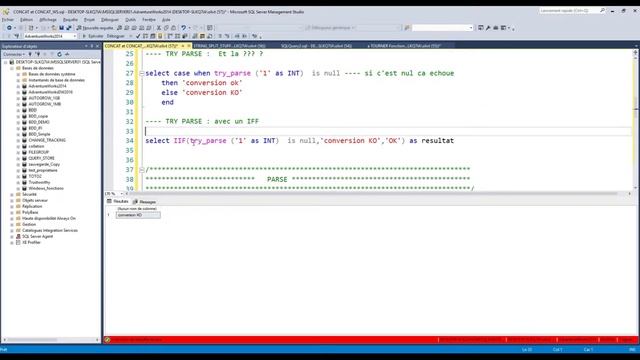Open the Connecter dropdown in Object Explorer

tap(13, 54)
